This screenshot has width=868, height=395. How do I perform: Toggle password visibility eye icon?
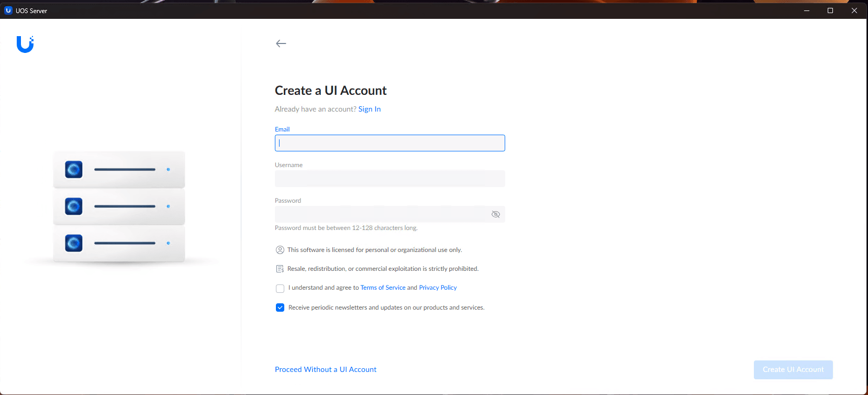tap(496, 214)
